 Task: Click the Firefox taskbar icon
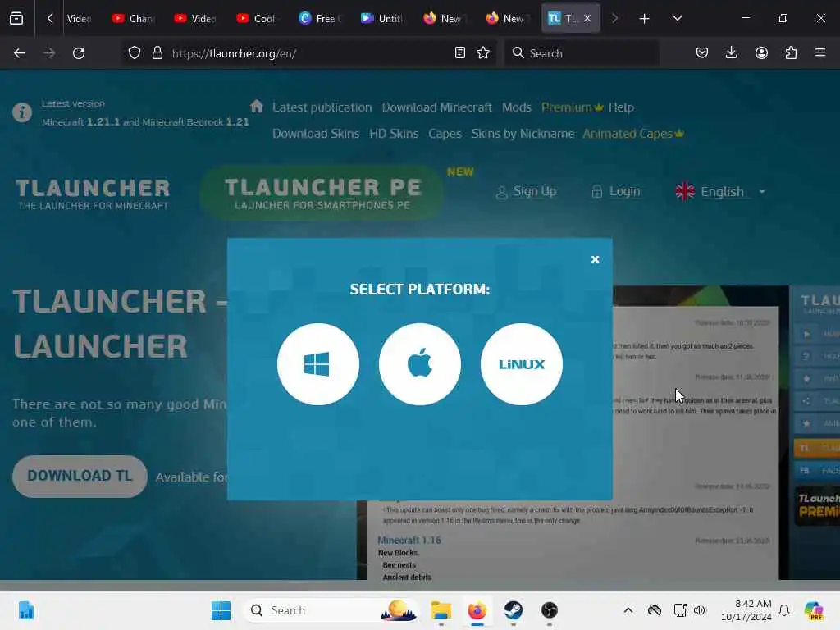(477, 610)
